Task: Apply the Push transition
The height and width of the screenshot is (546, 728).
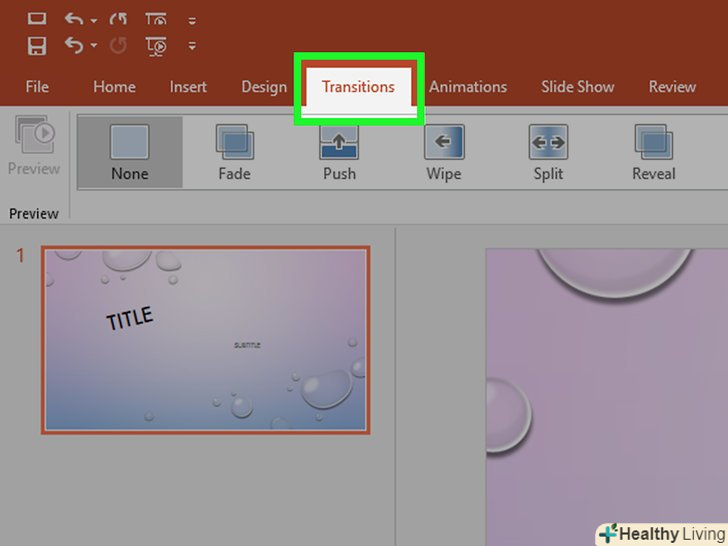Action: pyautogui.click(x=339, y=153)
